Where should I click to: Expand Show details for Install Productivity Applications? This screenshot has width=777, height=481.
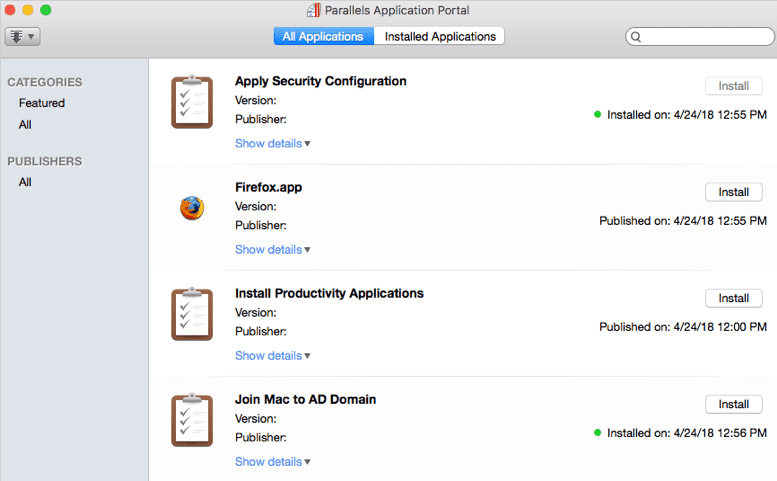(x=273, y=356)
